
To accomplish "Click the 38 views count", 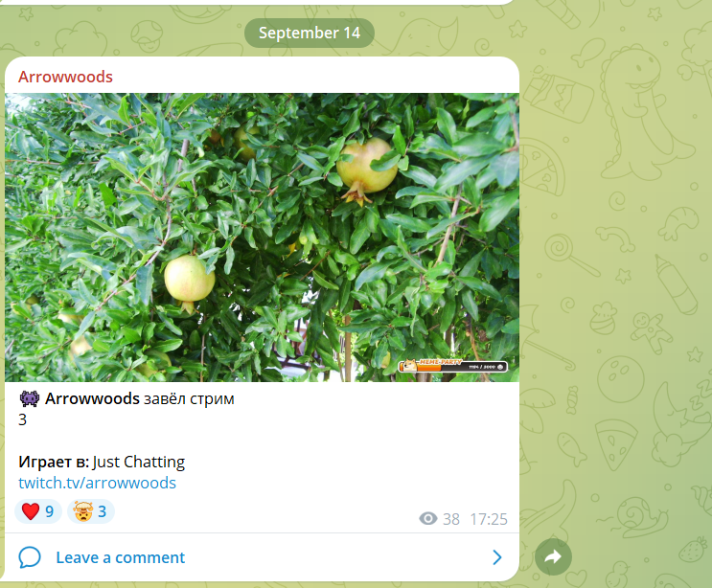I will (x=451, y=519).
